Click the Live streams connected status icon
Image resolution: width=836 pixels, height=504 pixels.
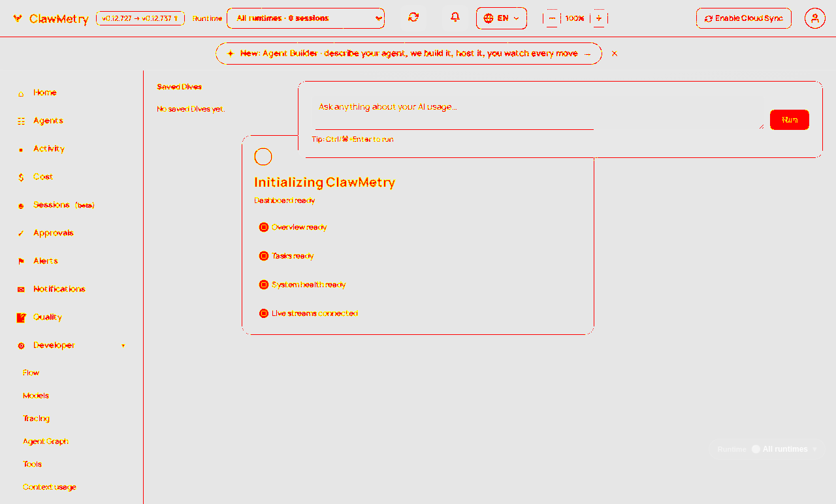[264, 313]
